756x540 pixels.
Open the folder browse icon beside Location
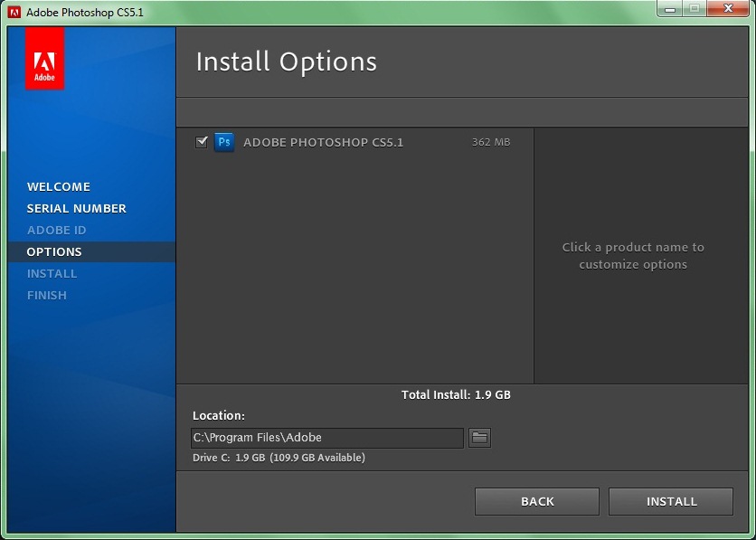(x=479, y=438)
